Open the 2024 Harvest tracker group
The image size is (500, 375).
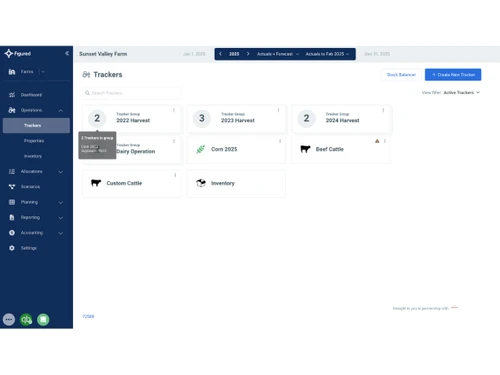342,120
